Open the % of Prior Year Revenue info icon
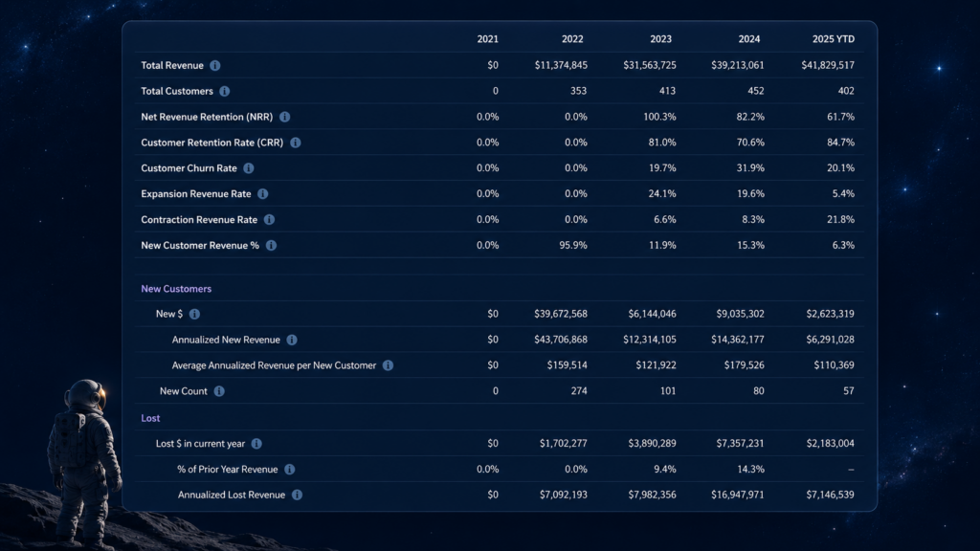The height and width of the screenshot is (551, 980). coord(289,469)
